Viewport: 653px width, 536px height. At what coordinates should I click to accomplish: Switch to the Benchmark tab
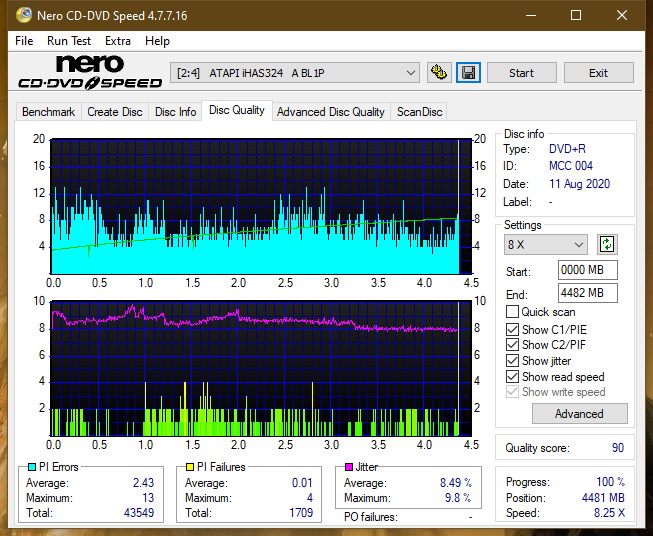(x=49, y=112)
